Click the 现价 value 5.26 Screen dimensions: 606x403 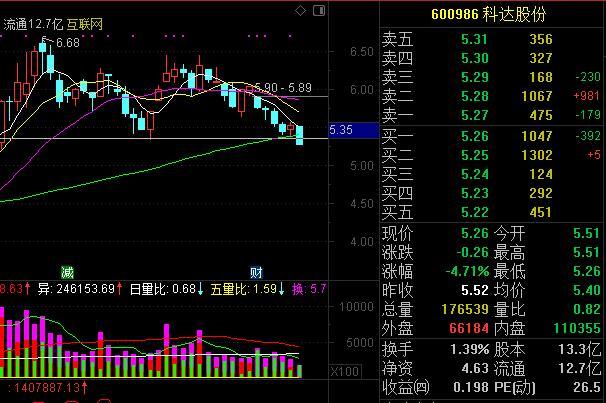point(475,233)
